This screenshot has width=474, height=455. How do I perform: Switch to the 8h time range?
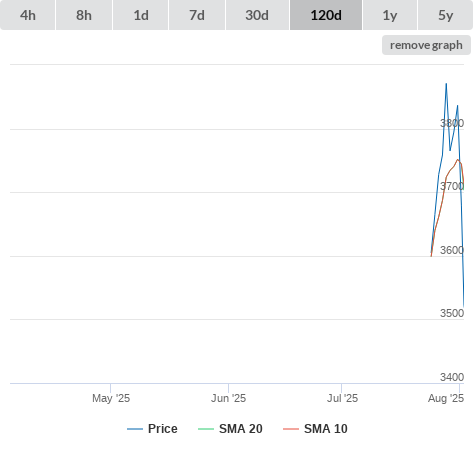coord(84,15)
